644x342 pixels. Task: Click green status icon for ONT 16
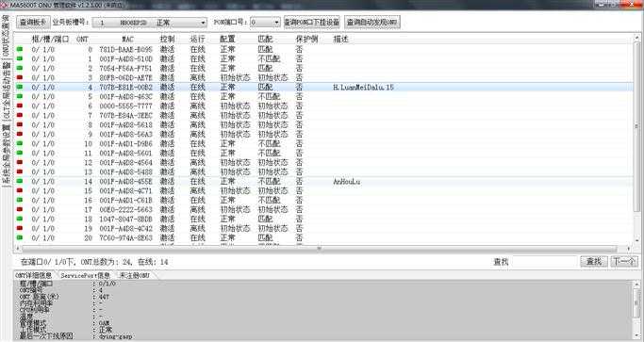pos(19,201)
